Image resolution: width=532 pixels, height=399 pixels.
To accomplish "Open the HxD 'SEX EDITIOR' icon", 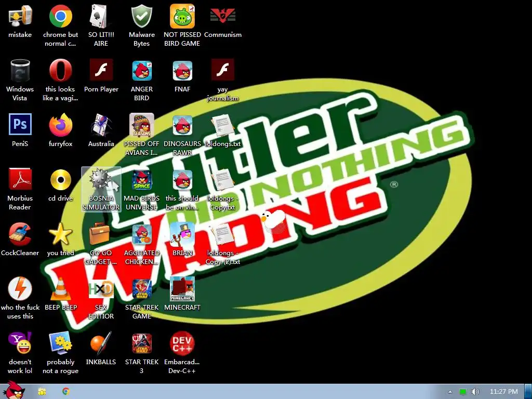I will point(101,289).
